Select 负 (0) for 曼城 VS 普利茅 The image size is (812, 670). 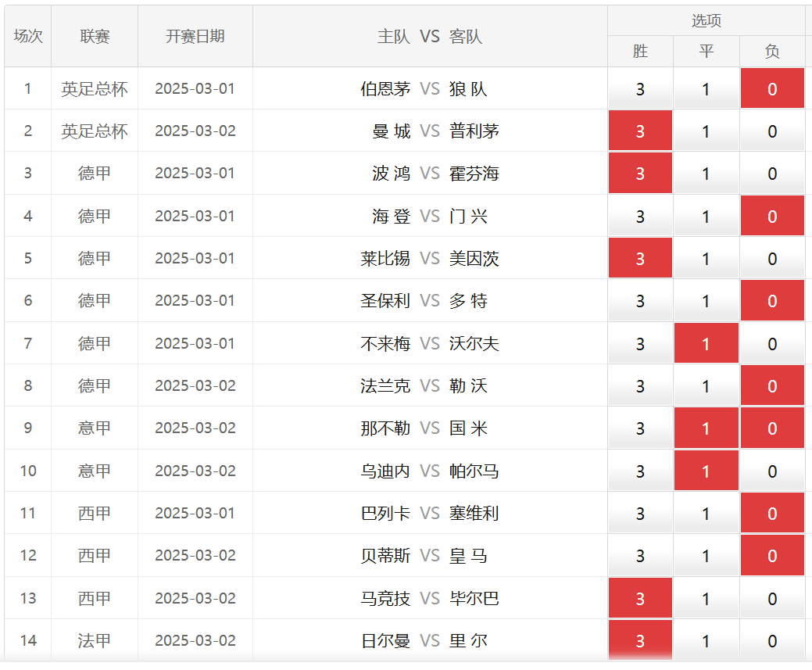[x=772, y=131]
